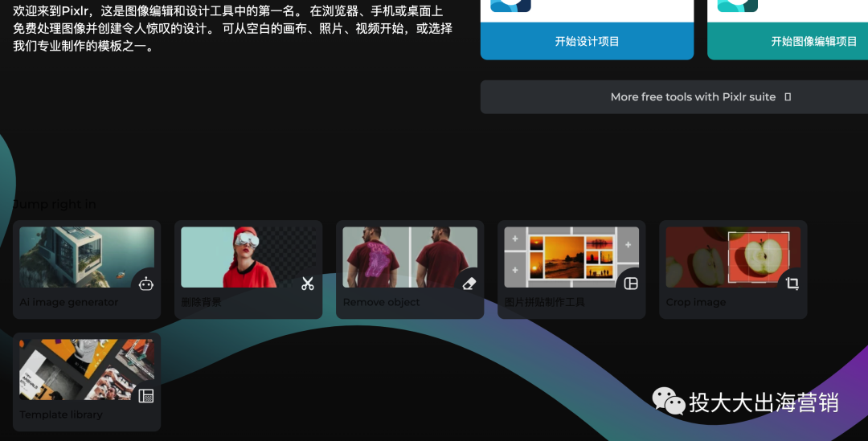Viewport: 868px width, 441px height.
Task: Open the 删除背景 thumbnail with red-hat woman
Action: [x=248, y=257]
